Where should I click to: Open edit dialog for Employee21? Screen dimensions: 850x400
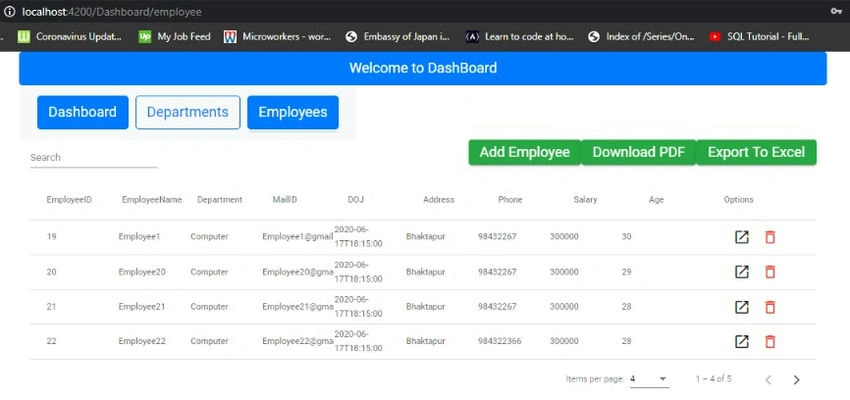742,307
